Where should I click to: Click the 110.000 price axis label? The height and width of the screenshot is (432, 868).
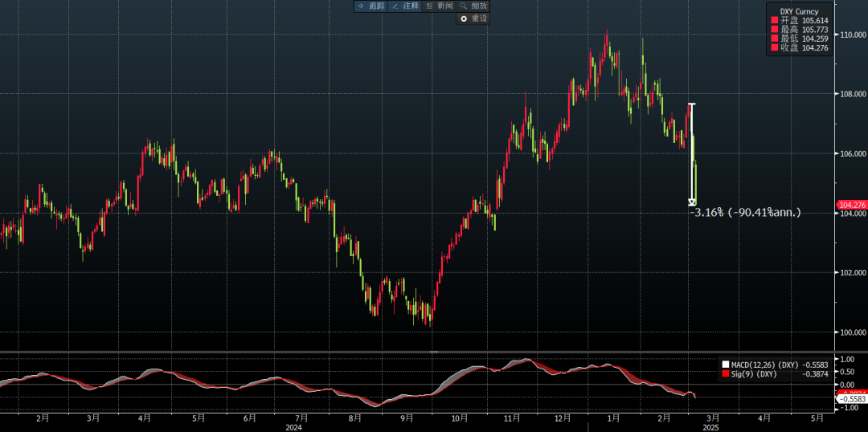coord(852,35)
